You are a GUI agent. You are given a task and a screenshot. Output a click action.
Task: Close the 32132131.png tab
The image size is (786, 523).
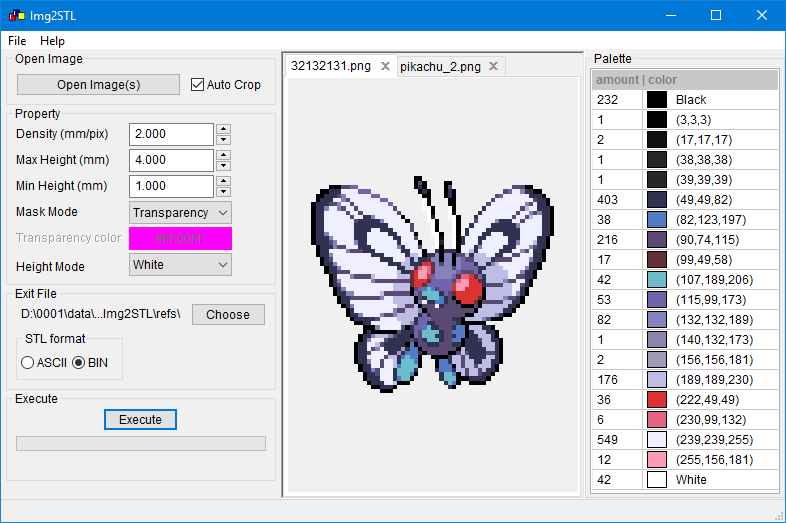[385, 66]
